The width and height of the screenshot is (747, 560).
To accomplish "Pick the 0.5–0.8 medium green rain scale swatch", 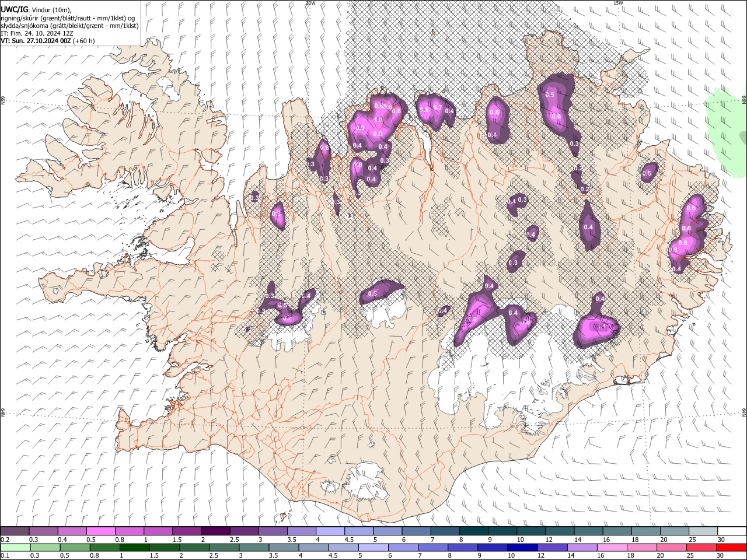I will coord(75,547).
